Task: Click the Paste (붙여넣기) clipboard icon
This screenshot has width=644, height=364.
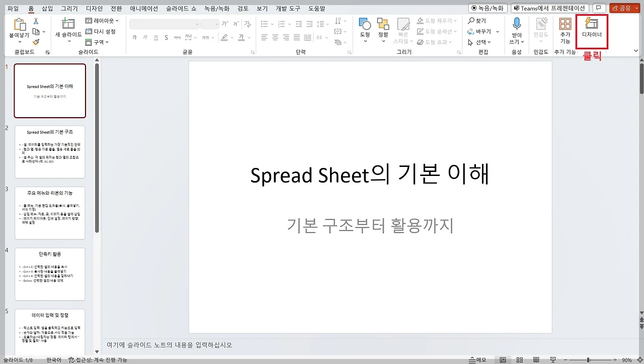Action: [x=19, y=25]
